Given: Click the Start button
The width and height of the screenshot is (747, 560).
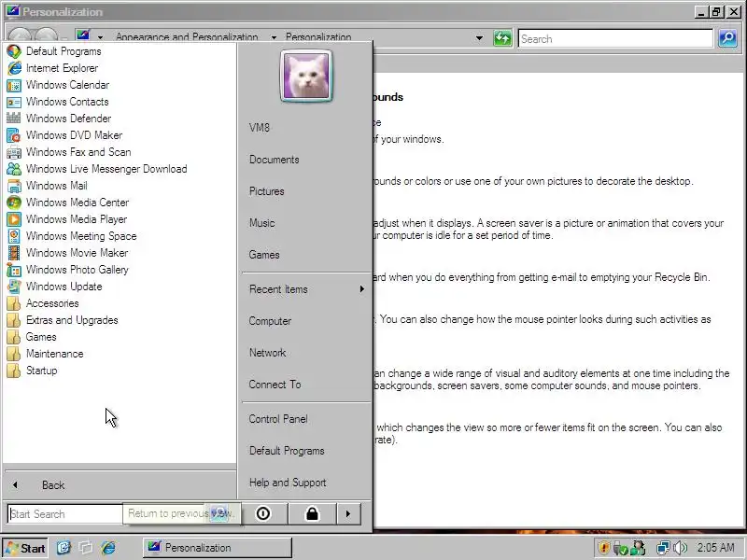Looking at the screenshot, I should pos(25,548).
